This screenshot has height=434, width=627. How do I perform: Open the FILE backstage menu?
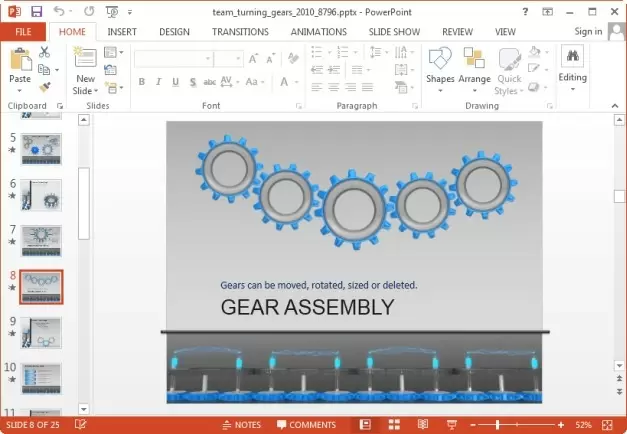[21, 32]
